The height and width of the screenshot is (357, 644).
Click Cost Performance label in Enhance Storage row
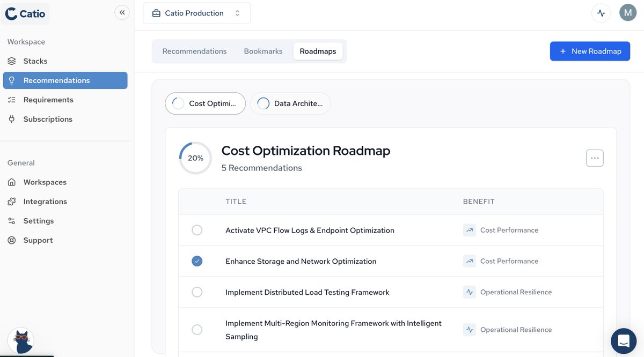coord(509,262)
